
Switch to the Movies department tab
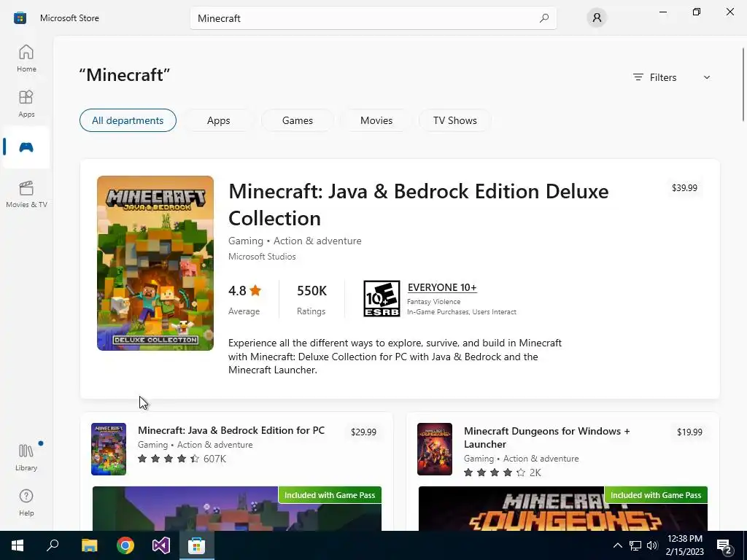(376, 120)
